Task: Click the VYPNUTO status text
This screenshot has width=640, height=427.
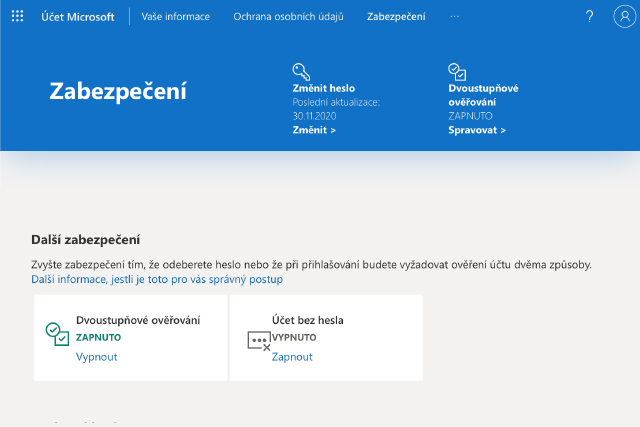Action: coord(294,337)
